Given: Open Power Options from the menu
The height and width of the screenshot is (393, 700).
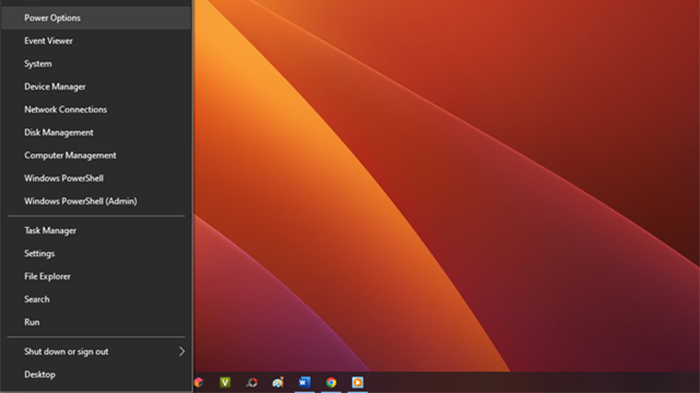Looking at the screenshot, I should (96, 18).
